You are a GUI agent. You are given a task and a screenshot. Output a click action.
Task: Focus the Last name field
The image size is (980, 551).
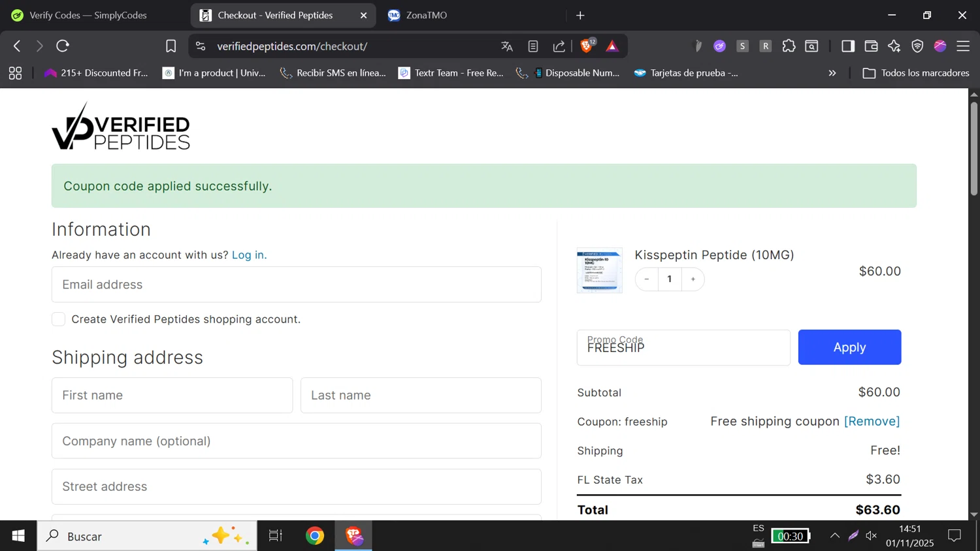pyautogui.click(x=421, y=395)
